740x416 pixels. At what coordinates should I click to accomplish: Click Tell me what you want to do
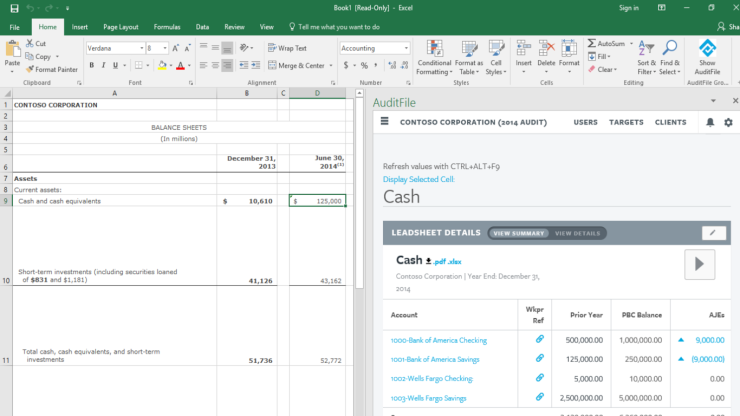coord(334,27)
